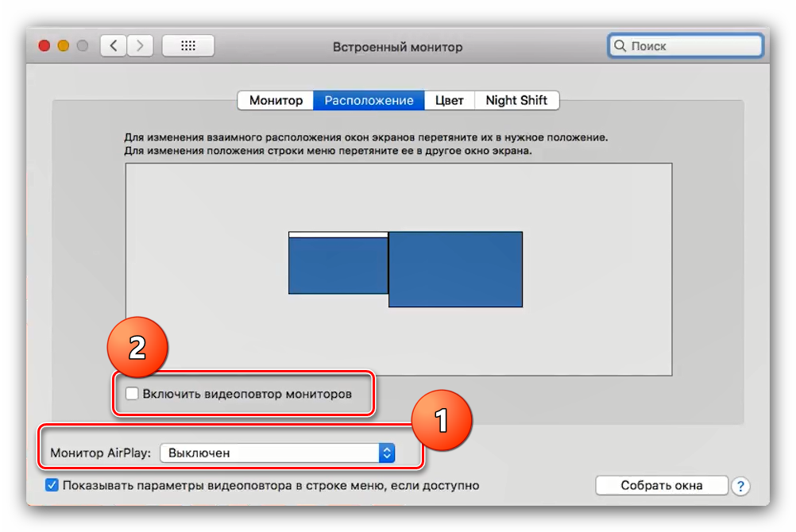Uncheck Показывать параметры видеоповтора в строке меню
Screen dimensions: 796x532
(x=52, y=485)
